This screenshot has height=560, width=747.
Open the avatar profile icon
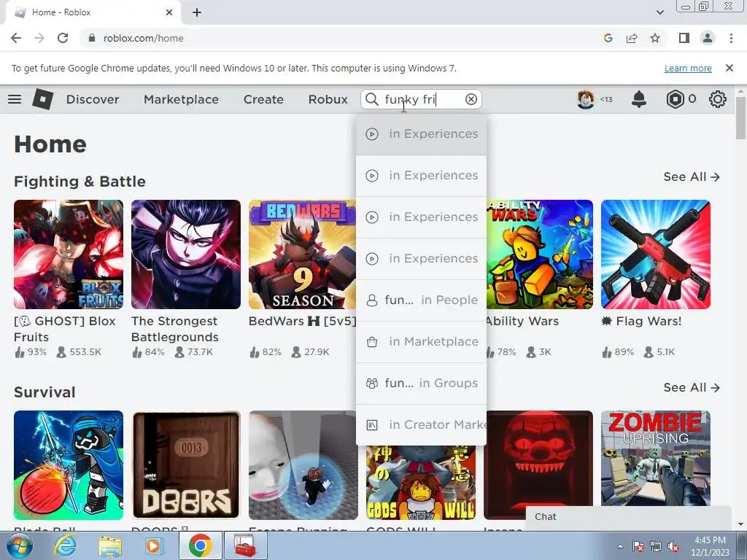pyautogui.click(x=586, y=99)
